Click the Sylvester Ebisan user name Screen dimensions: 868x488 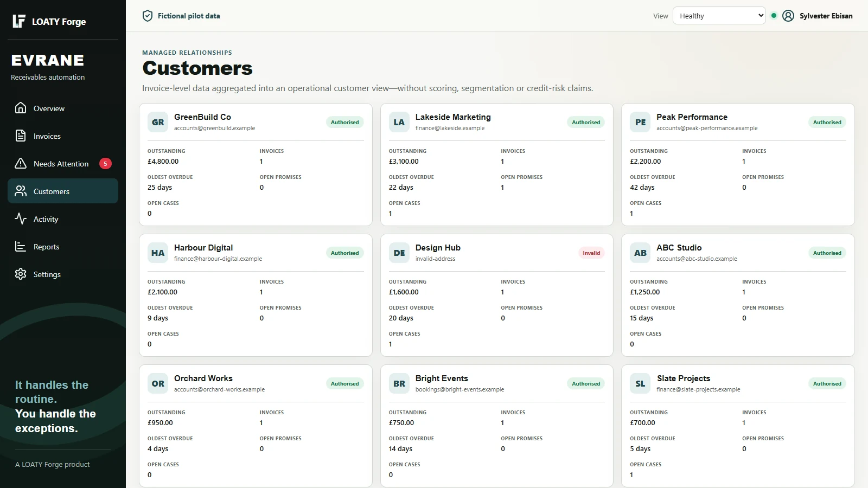point(826,16)
